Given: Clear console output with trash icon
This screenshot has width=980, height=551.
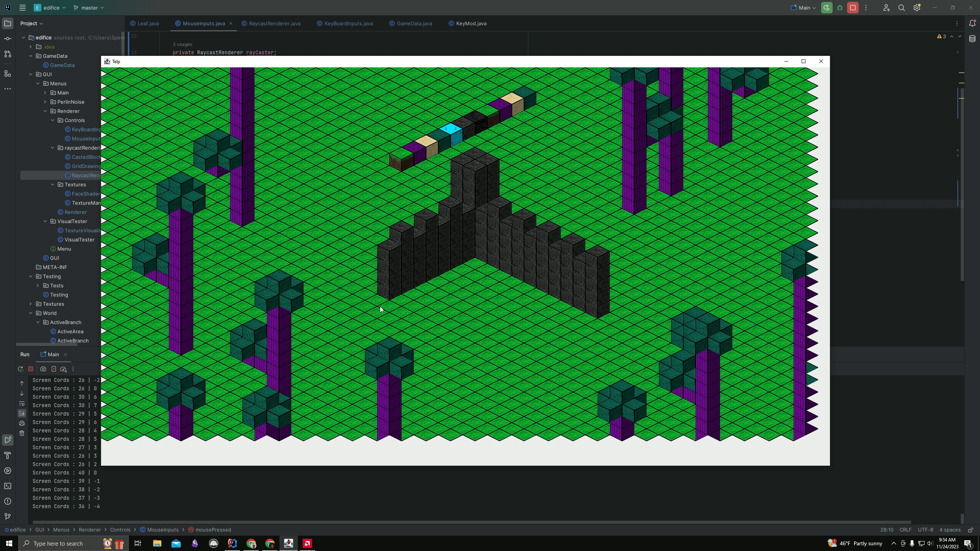Looking at the screenshot, I should point(22,433).
